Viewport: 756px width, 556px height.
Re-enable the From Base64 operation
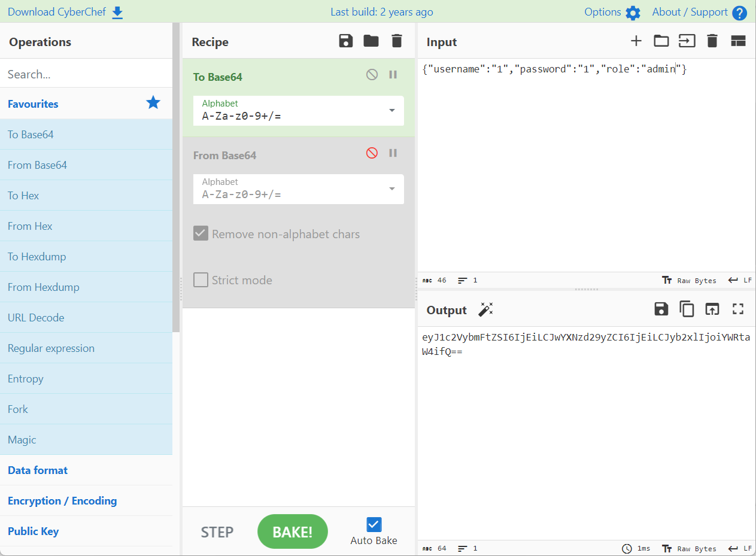click(x=372, y=153)
